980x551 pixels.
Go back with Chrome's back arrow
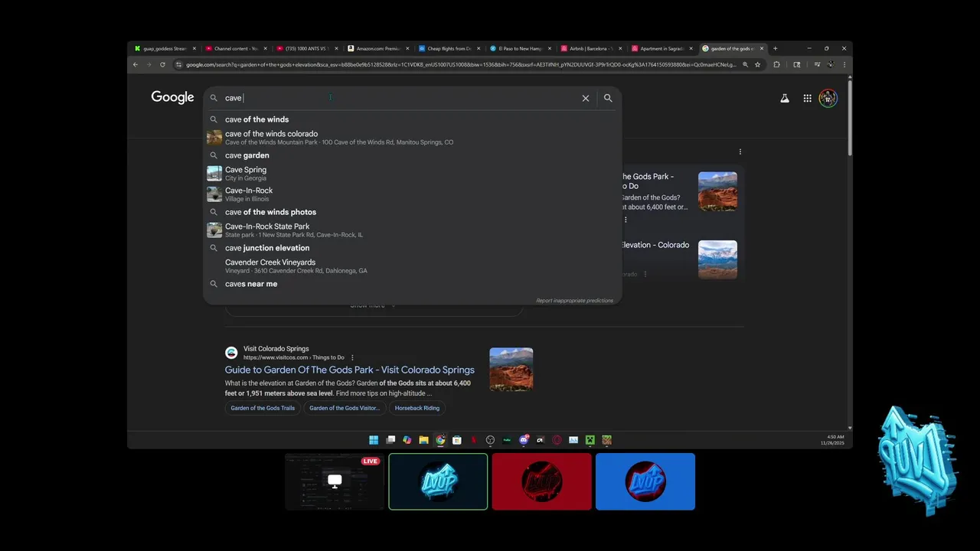(x=136, y=64)
